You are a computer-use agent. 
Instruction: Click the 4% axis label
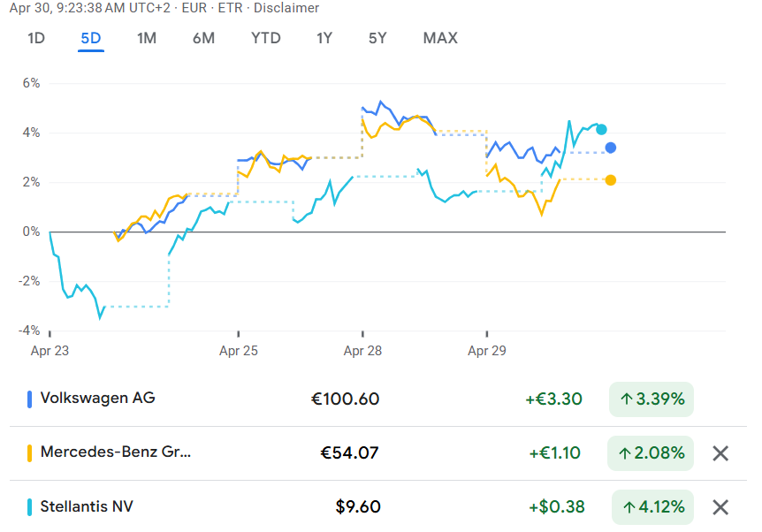[x=31, y=133]
